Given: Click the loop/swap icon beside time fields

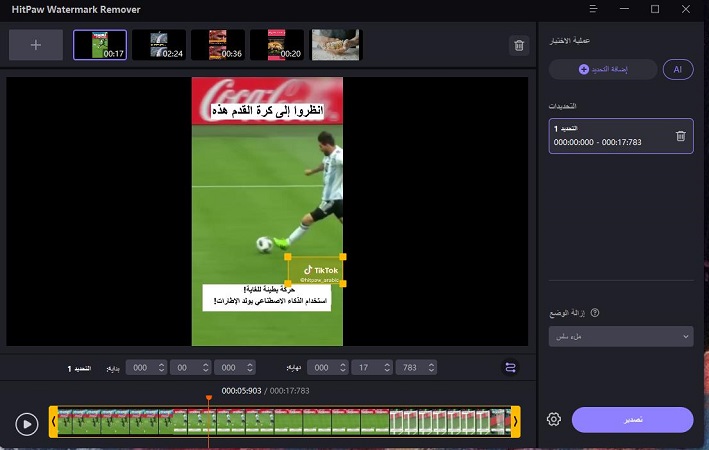Looking at the screenshot, I should 510,367.
